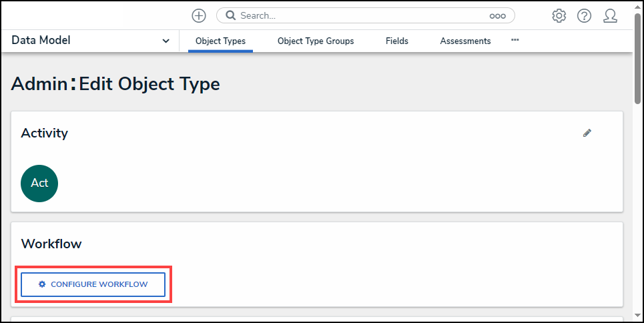Open the admin settings gear icon
Screen dimensions: 644x323
[x=559, y=15]
